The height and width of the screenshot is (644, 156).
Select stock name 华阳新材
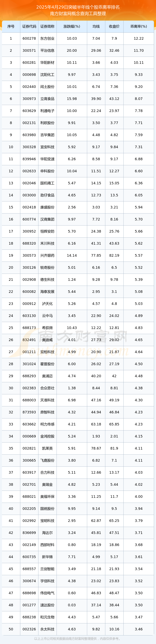tap(47, 62)
